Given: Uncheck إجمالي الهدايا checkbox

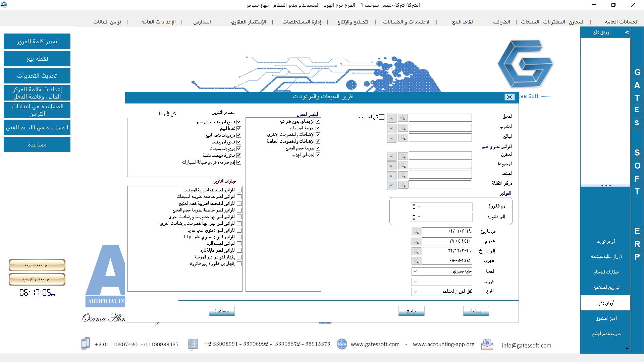Looking at the screenshot, I should coord(318,155).
